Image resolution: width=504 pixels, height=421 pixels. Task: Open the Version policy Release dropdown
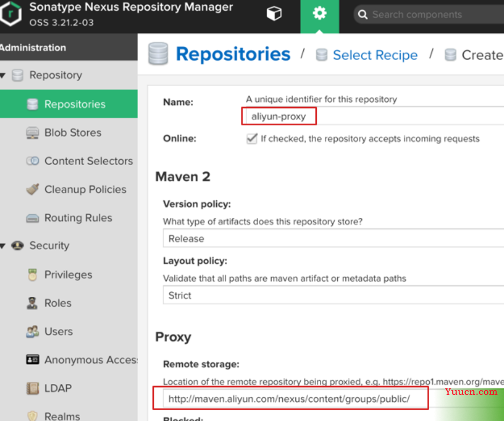coord(333,238)
